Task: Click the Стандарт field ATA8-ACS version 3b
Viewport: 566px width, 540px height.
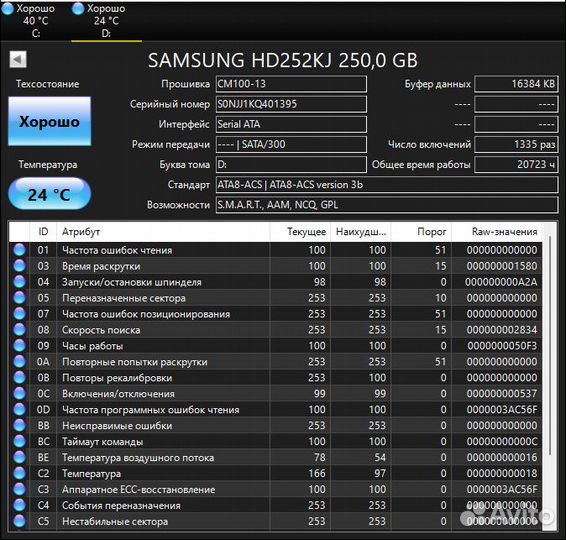Action: pyautogui.click(x=387, y=184)
